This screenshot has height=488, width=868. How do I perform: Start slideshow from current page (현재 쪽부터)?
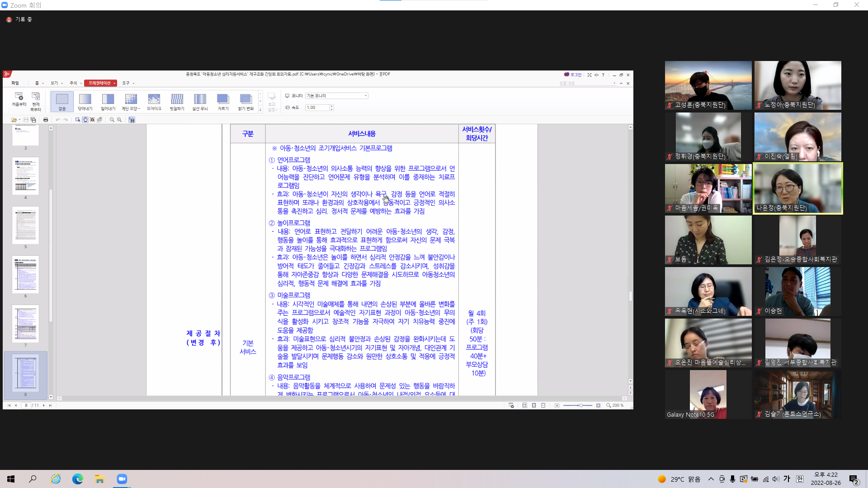36,101
